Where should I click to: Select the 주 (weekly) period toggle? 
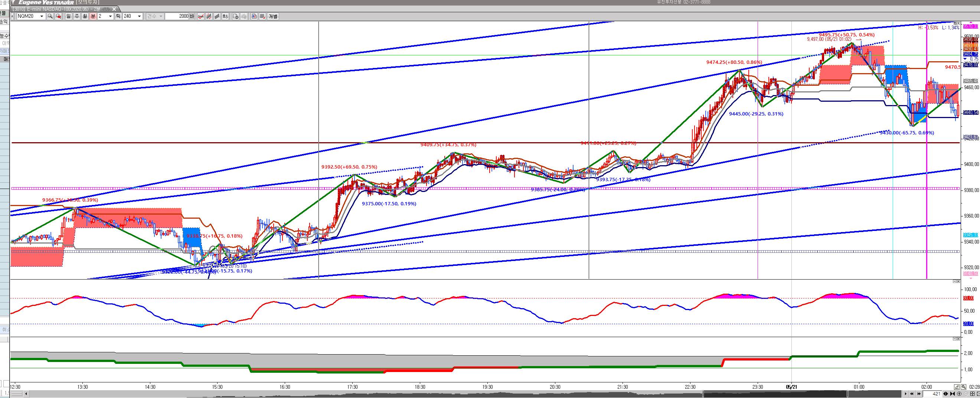(x=76, y=16)
